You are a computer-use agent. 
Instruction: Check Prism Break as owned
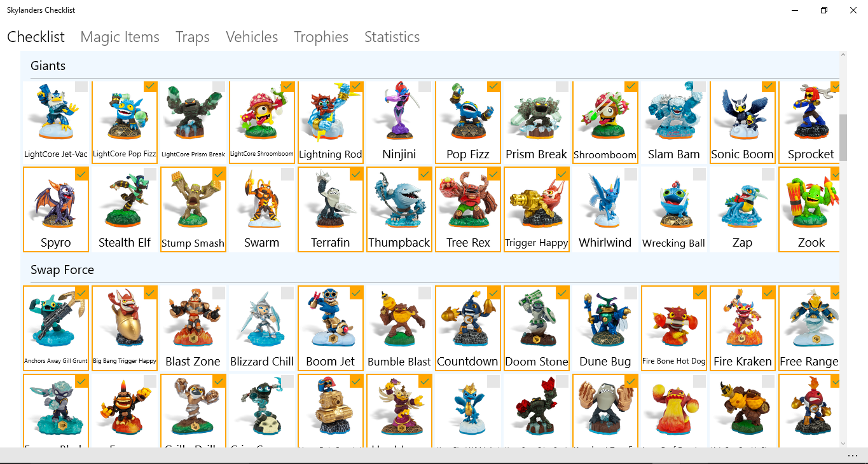[562, 86]
